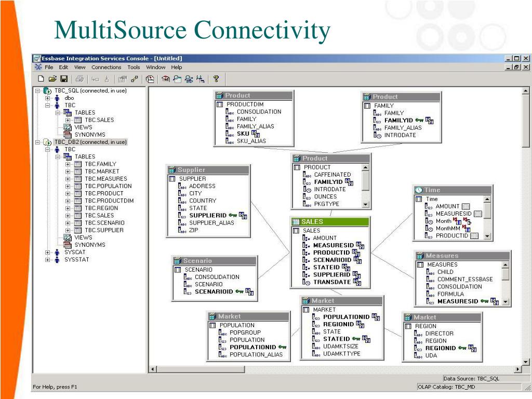The image size is (532, 399).
Task: Click the MEASURES table scroll-down arrow
Action: [x=506, y=302]
